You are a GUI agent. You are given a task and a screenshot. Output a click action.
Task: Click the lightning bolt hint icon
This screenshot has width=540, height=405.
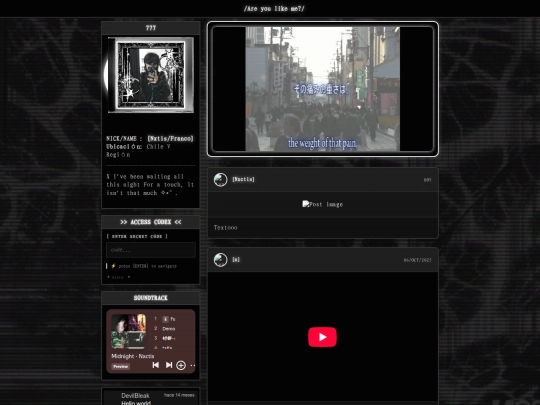pos(113,266)
